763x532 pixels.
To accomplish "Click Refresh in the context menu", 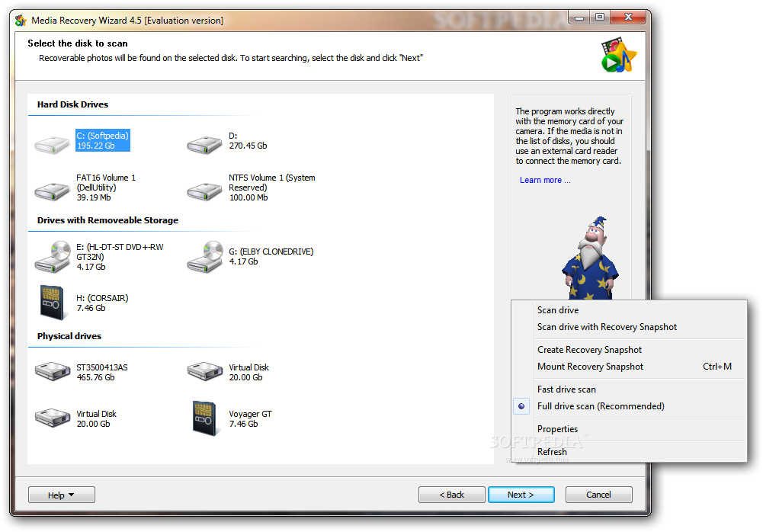I will pyautogui.click(x=552, y=452).
